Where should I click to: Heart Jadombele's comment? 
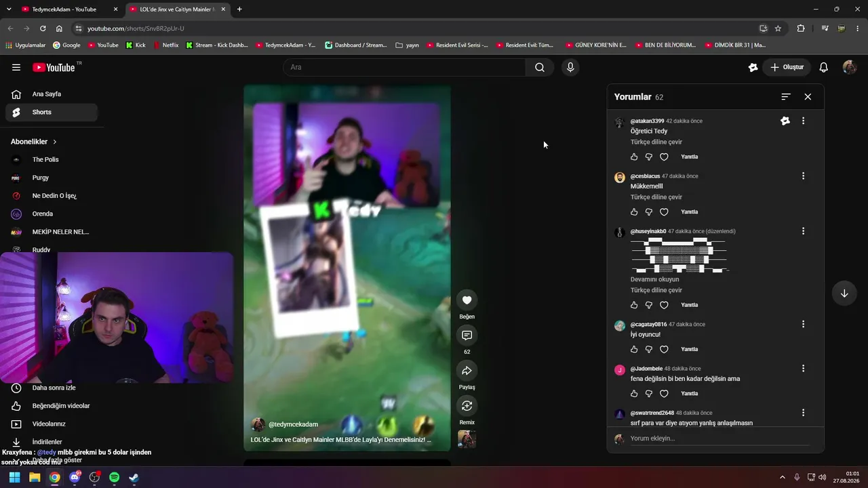664,393
